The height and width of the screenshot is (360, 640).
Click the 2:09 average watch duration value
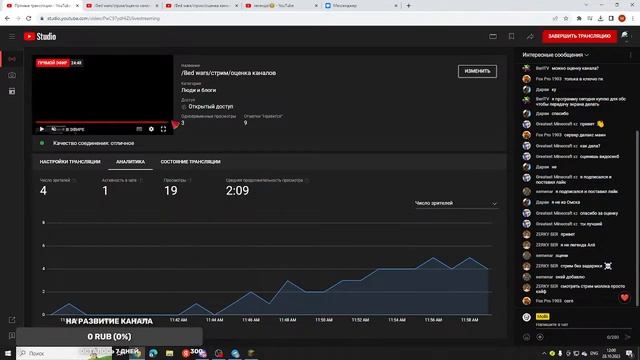point(237,191)
